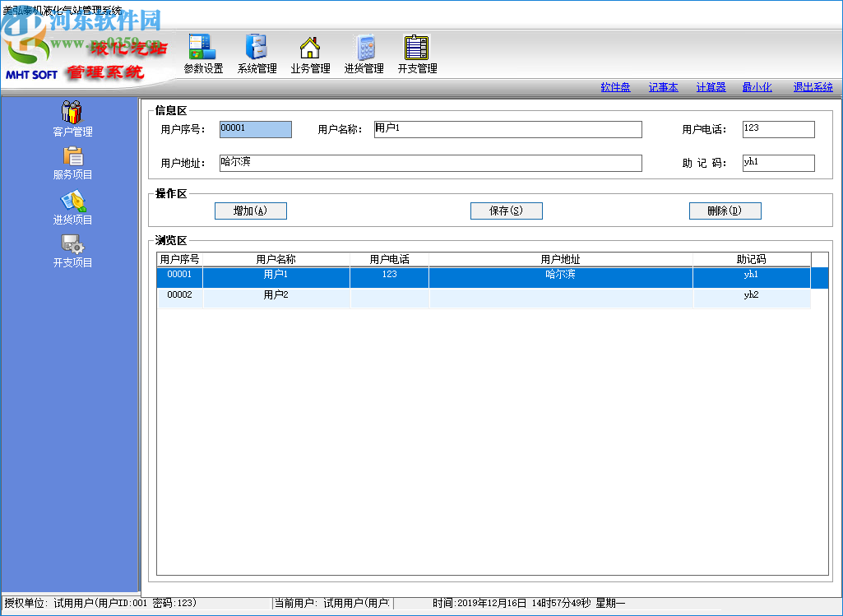The width and height of the screenshot is (843, 616).
Task: Open the 记事本 link
Action: click(663, 87)
